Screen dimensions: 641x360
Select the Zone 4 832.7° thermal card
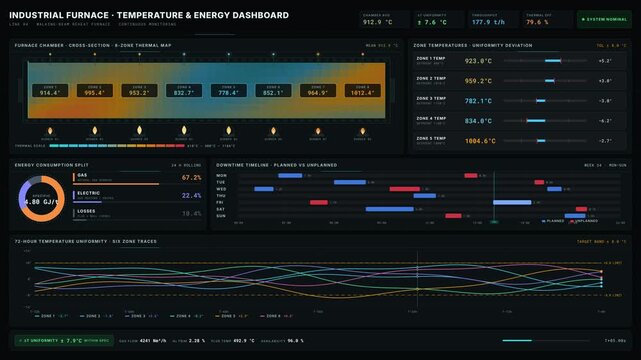pos(184,90)
